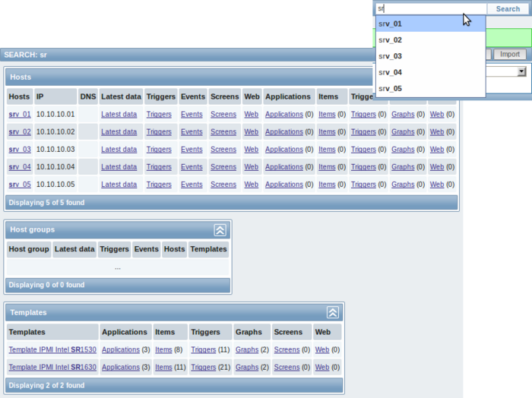This screenshot has height=398, width=532.
Task: Open first Web link for srv_01
Action: 251,115
